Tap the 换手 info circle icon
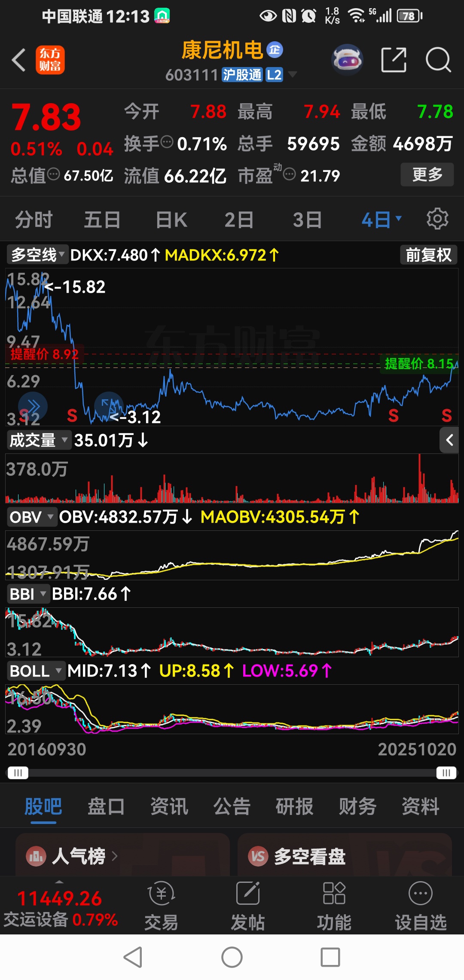This screenshot has width=464, height=980. tap(167, 141)
